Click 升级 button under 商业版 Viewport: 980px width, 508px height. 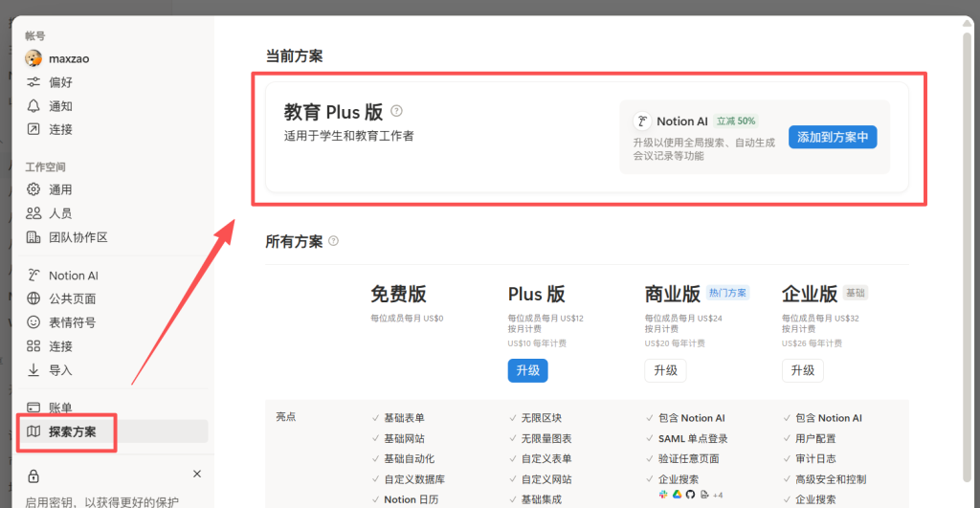pos(665,370)
